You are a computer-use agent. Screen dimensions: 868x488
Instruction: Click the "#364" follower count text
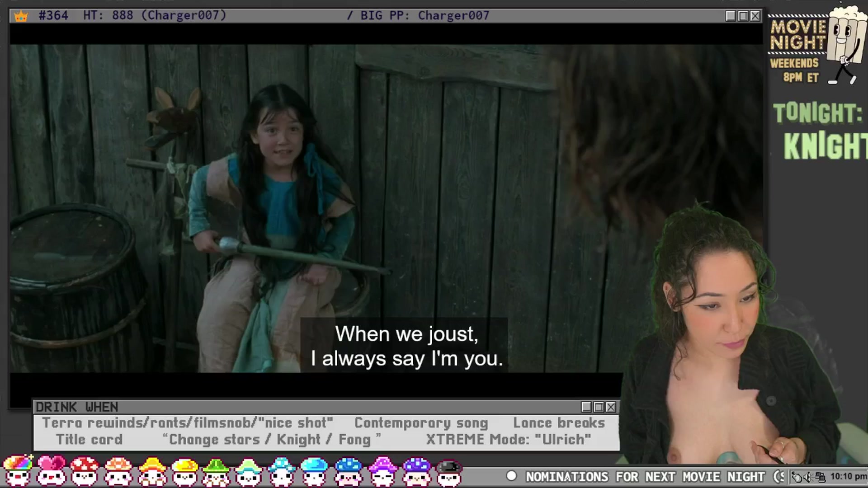pyautogui.click(x=53, y=15)
